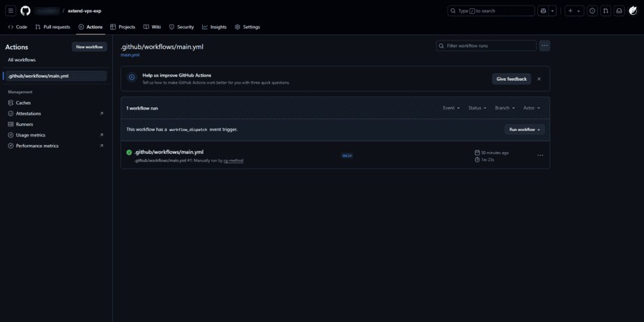
Task: Click external link arrow next to Usage metrics
Action: point(102,135)
